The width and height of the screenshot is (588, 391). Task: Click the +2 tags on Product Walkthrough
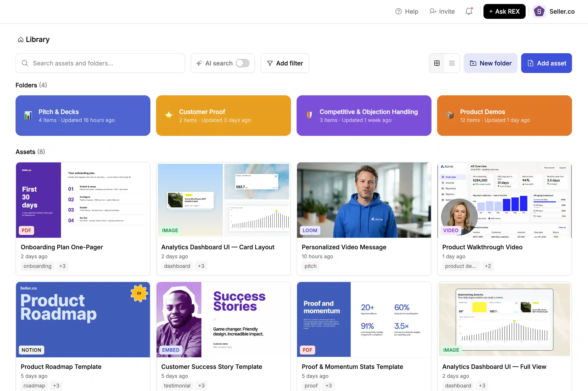point(487,266)
